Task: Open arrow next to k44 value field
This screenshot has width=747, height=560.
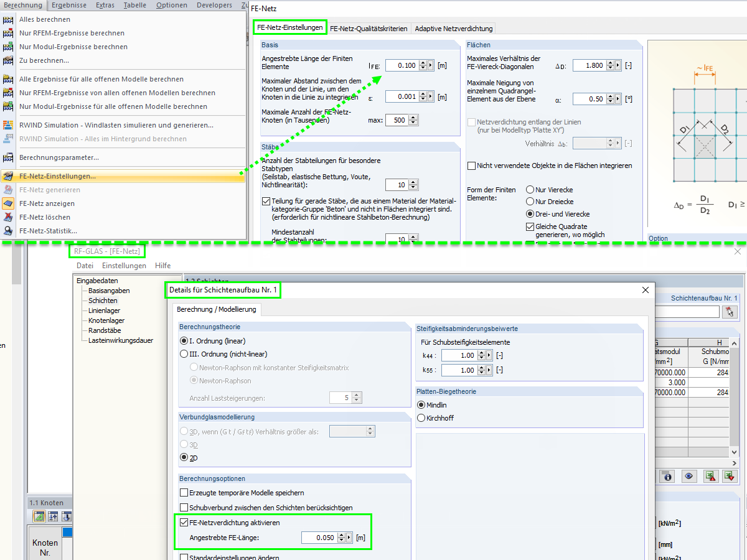Action: [489, 355]
